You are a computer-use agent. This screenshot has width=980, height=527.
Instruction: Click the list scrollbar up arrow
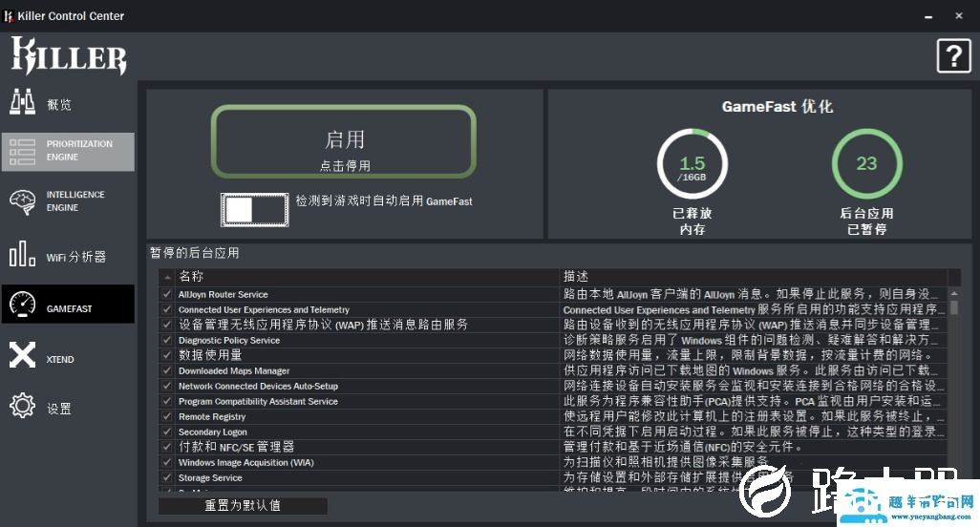pyautogui.click(x=954, y=293)
